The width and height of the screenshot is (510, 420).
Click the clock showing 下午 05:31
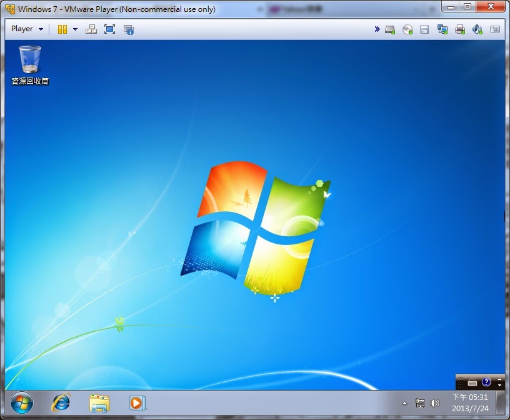(470, 402)
